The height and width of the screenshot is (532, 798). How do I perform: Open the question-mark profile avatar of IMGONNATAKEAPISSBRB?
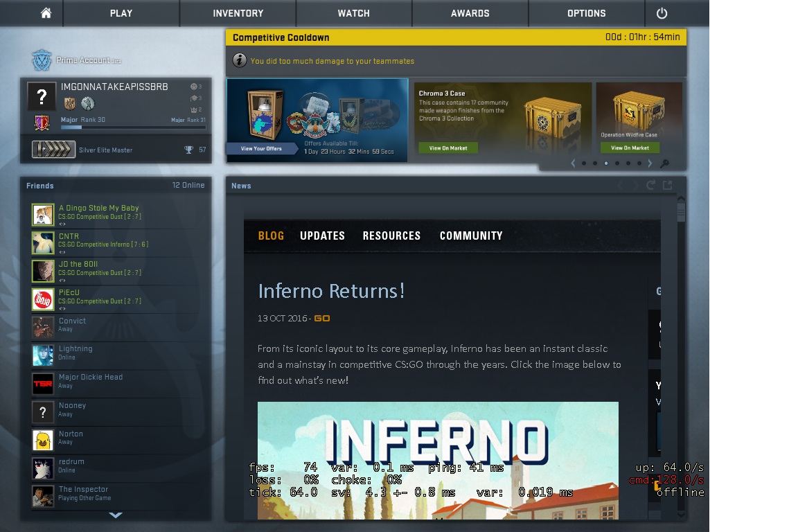click(42, 96)
